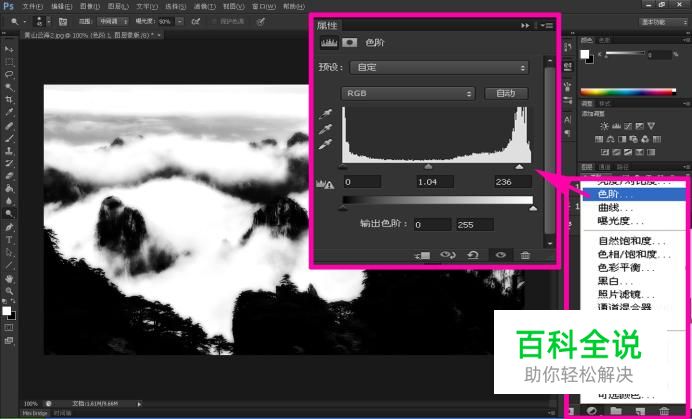Click the 自动 auto button
Viewport: 692px width, 419px height.
[506, 93]
